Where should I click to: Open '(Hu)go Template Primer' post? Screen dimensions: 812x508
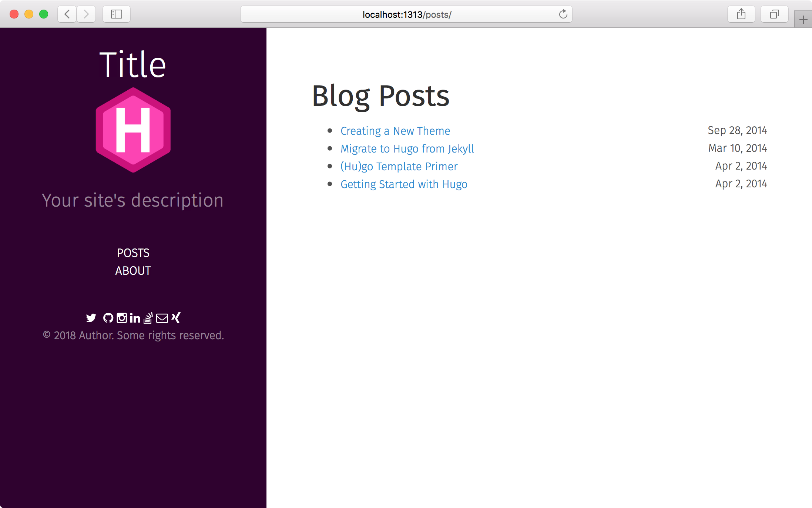(x=399, y=166)
